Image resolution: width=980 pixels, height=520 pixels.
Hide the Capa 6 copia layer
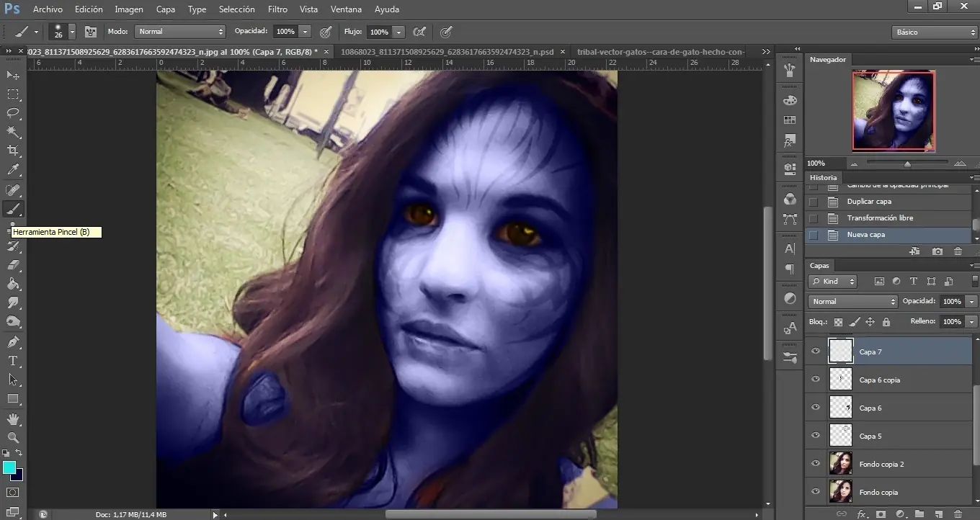coord(816,380)
